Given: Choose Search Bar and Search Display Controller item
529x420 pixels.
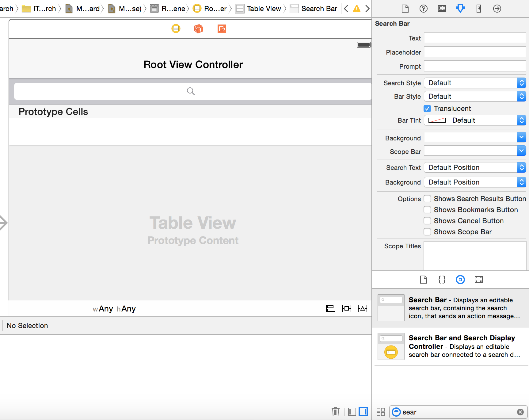Looking at the screenshot, I should pos(451,346).
